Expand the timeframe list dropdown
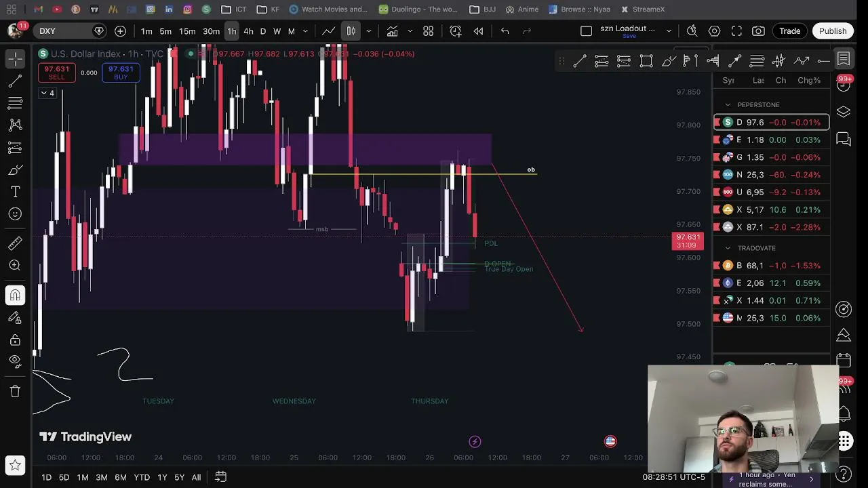 tap(305, 31)
